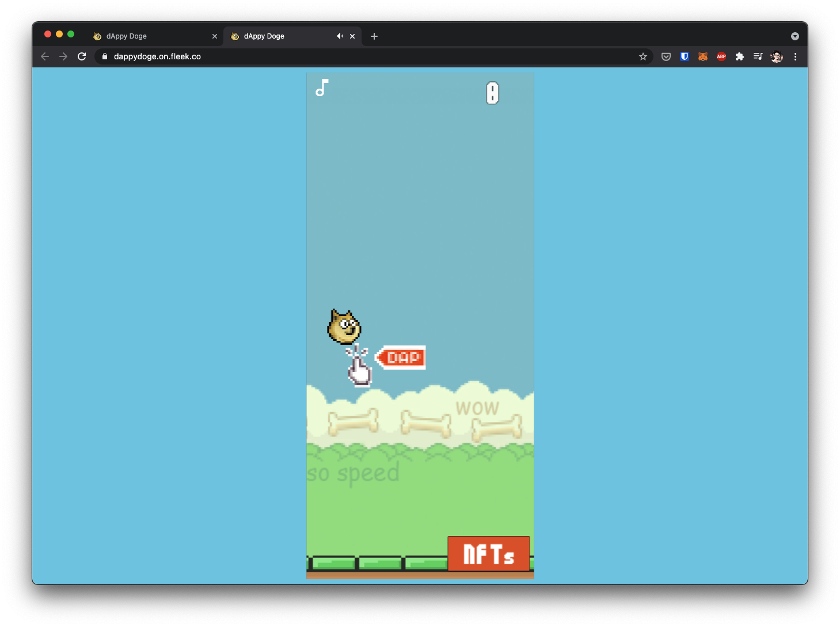Viewport: 840px width, 627px height.
Task: Go back to the previous page
Action: pos(45,56)
